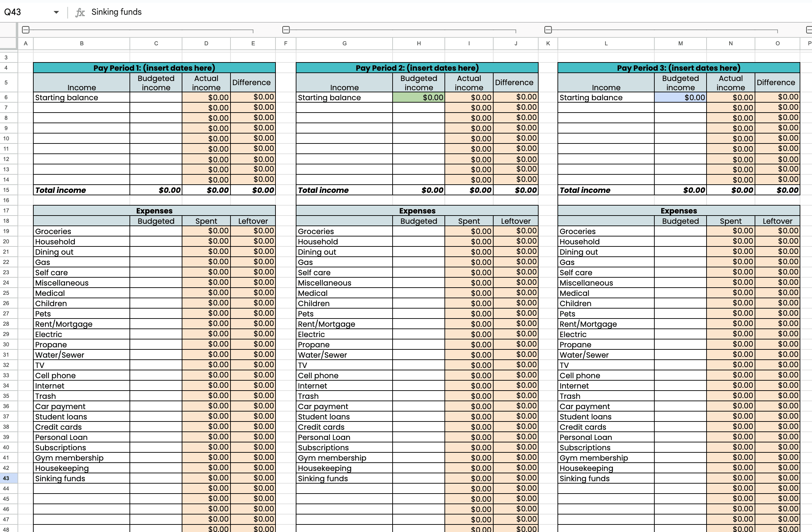Viewport: 812px width, 532px height.
Task: Collapse the column group over Pay Period 2
Action: click(x=286, y=30)
